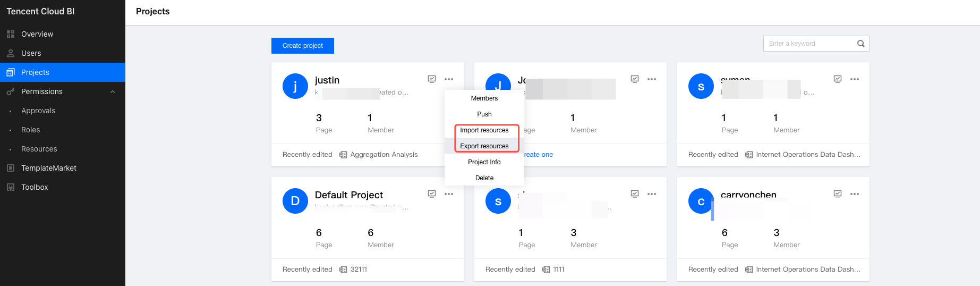980x286 pixels.
Task: Open more options on Default Project card
Action: [x=449, y=194]
